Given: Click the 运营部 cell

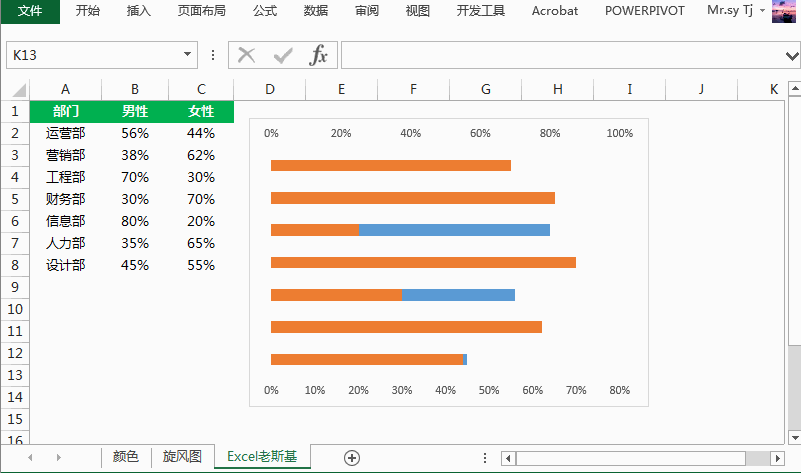Looking at the screenshot, I should coord(65,133).
